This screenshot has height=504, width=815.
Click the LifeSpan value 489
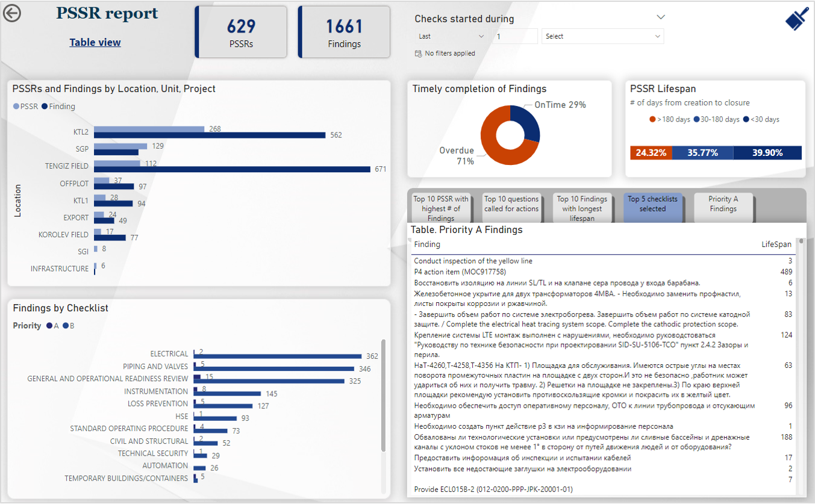tap(786, 272)
